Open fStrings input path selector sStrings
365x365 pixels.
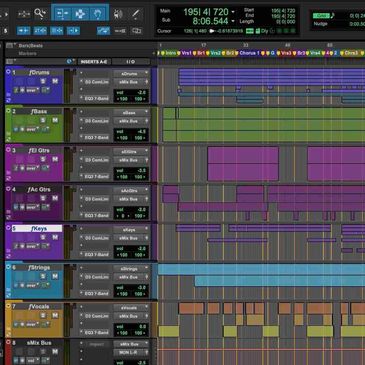(x=131, y=268)
